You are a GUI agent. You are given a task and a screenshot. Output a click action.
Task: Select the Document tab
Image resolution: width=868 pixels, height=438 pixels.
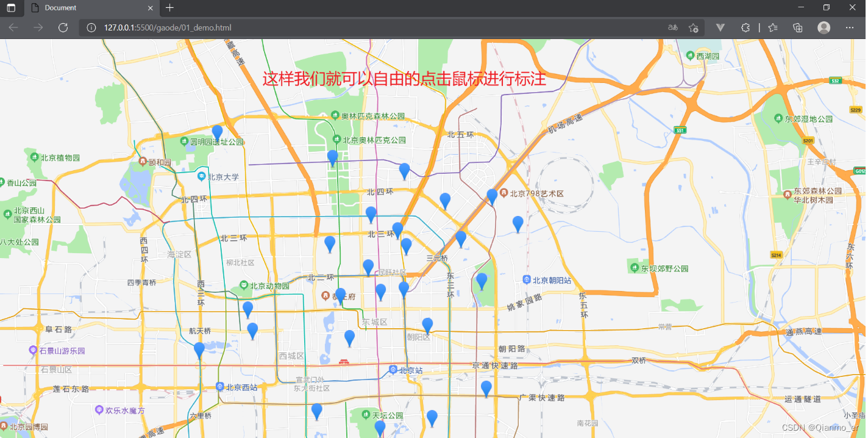pyautogui.click(x=91, y=8)
